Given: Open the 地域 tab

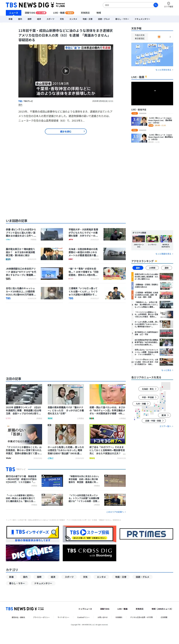Looking at the screenshot, I should click(x=99, y=13).
